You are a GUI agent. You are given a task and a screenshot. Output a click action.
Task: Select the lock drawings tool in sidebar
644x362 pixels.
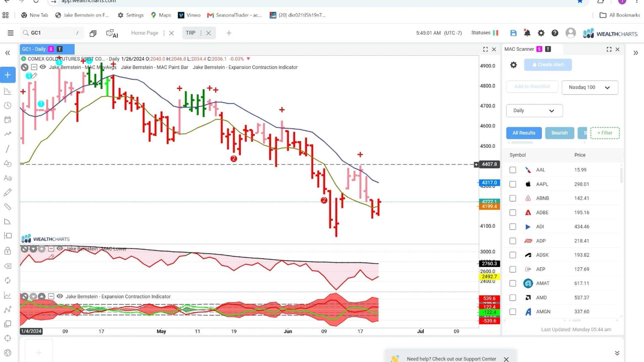tap(8, 251)
